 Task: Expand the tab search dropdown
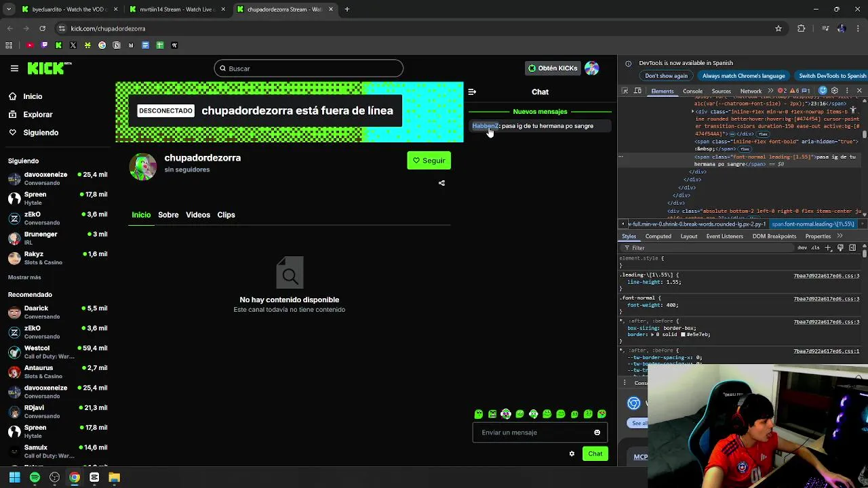9,9
